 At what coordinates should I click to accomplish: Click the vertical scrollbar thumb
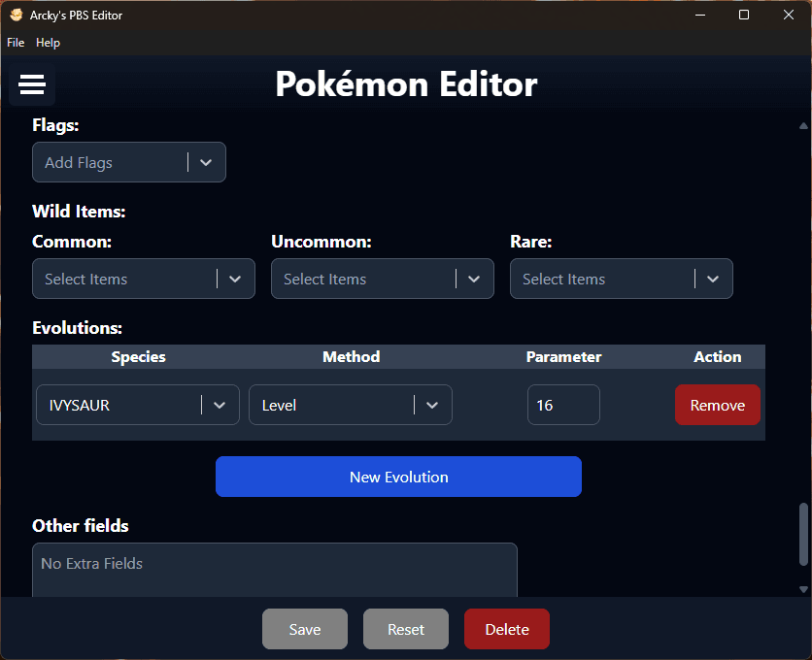coord(803,534)
